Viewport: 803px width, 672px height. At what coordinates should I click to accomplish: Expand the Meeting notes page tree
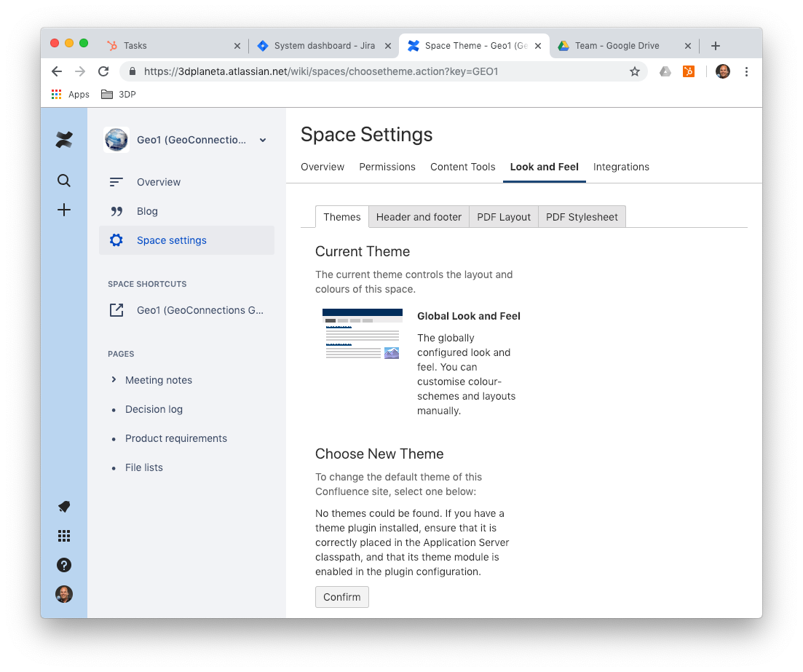tap(113, 379)
